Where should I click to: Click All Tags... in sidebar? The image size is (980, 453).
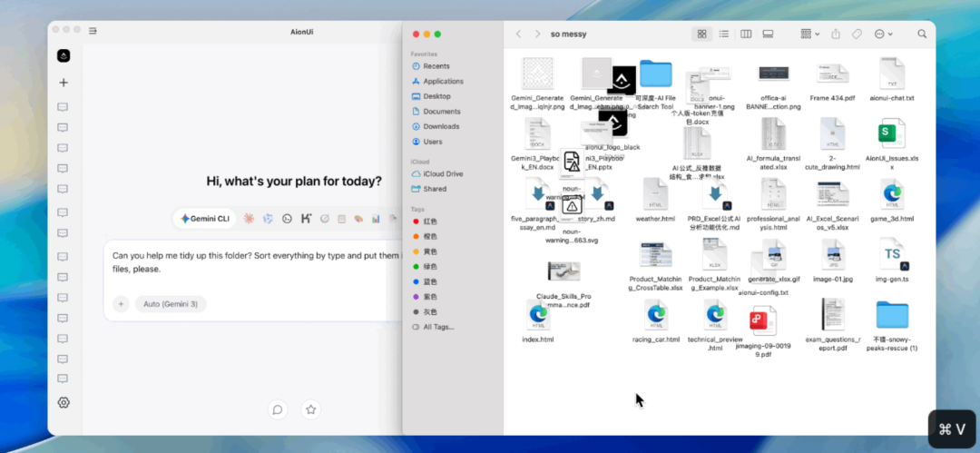(x=438, y=327)
